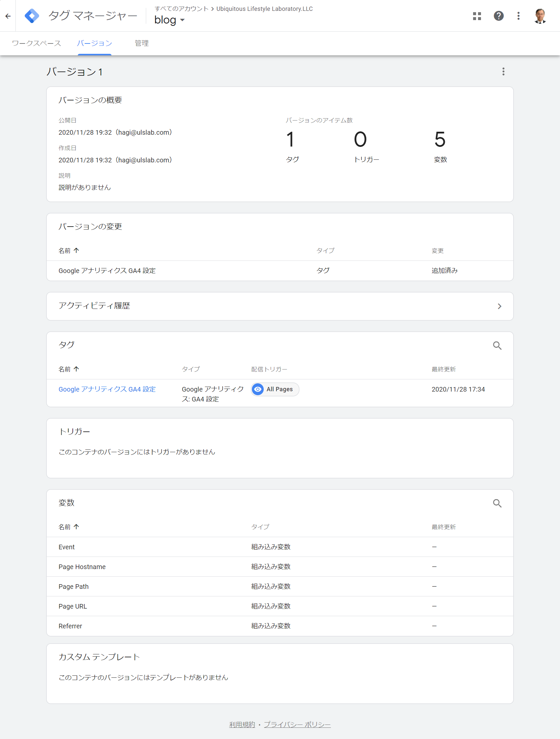Click the trigger count number 0
The image size is (560, 739).
click(360, 139)
